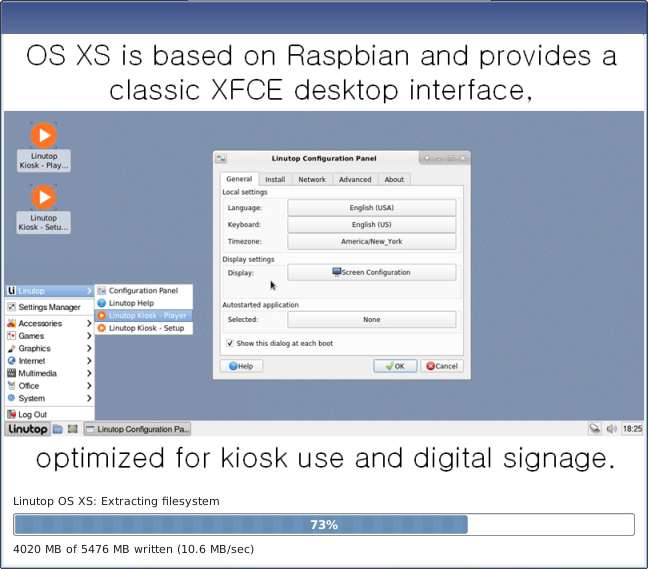Click the show desktop taskbar icon
Viewport: 648px width, 569px height.
73,429
